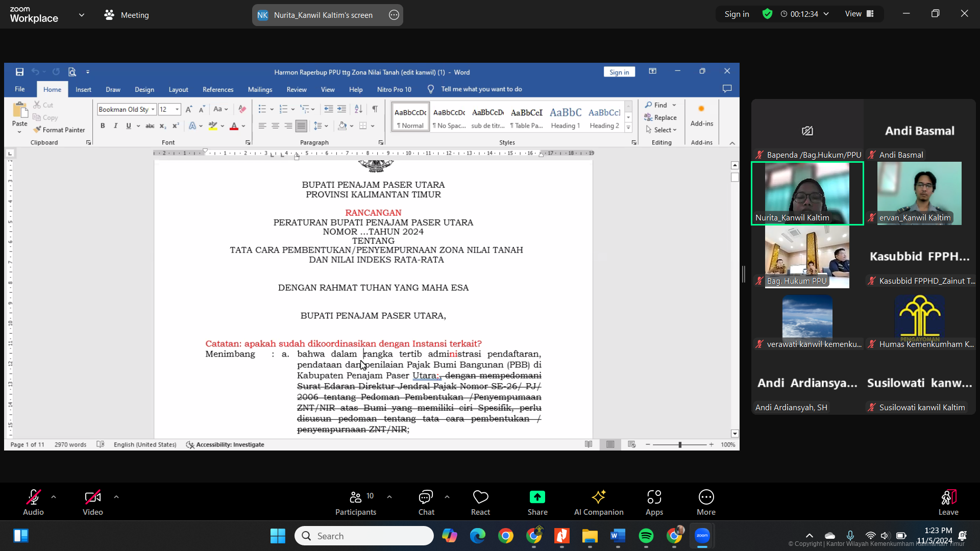Image resolution: width=980 pixels, height=551 pixels.
Task: Align text right in Word
Action: point(288,126)
